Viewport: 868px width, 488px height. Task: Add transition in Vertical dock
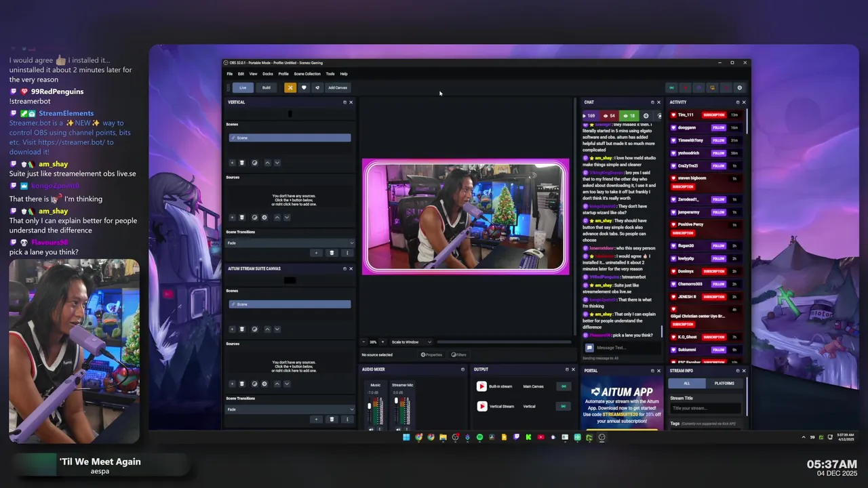click(x=316, y=253)
